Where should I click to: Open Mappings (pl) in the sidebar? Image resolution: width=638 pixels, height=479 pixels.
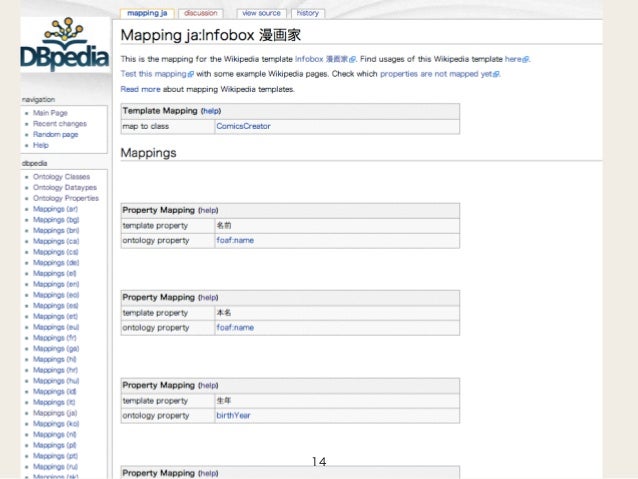(x=55, y=445)
